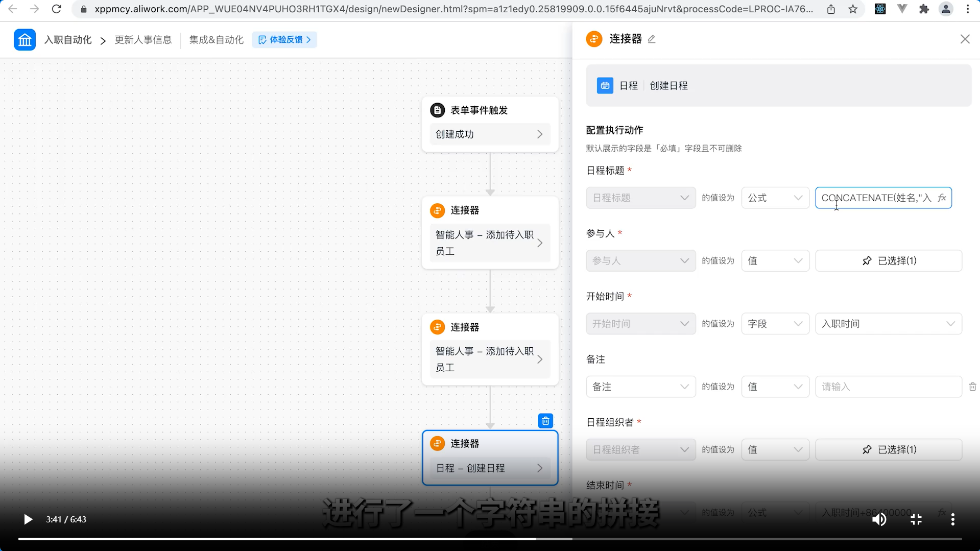Open 入职时间 field selection dropdown

tap(889, 324)
